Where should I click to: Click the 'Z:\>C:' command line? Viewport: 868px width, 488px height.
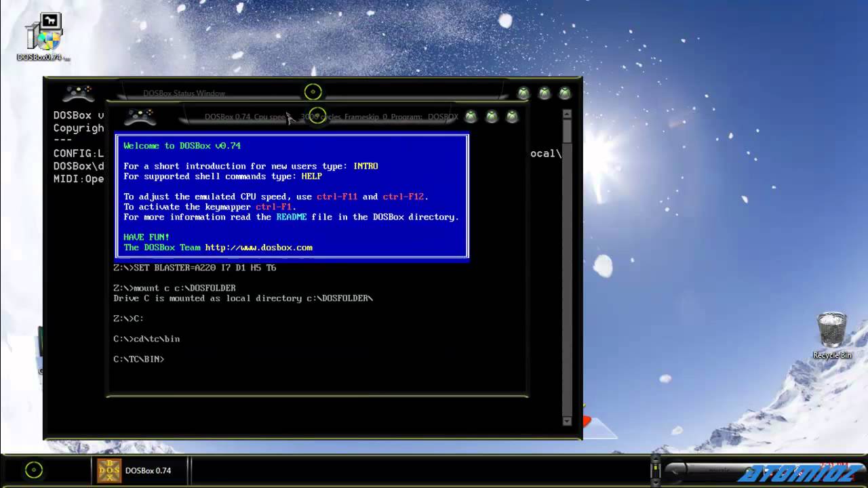128,319
